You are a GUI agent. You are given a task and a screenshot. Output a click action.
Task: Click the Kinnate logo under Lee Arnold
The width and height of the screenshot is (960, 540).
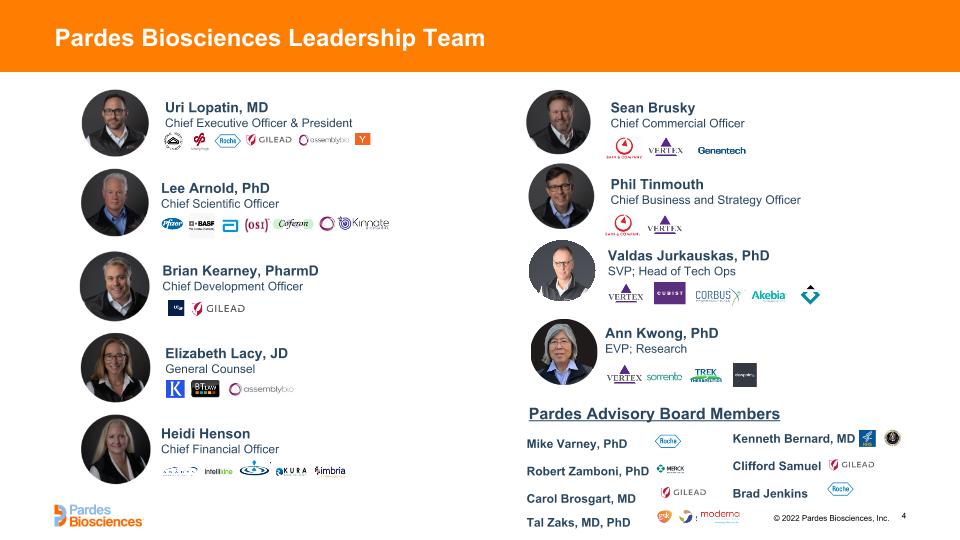click(364, 223)
